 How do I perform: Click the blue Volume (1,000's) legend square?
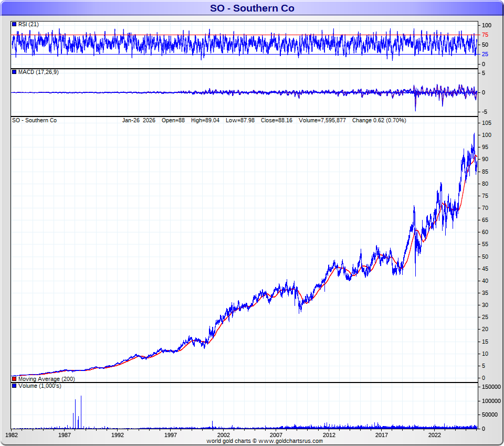pos(14,386)
